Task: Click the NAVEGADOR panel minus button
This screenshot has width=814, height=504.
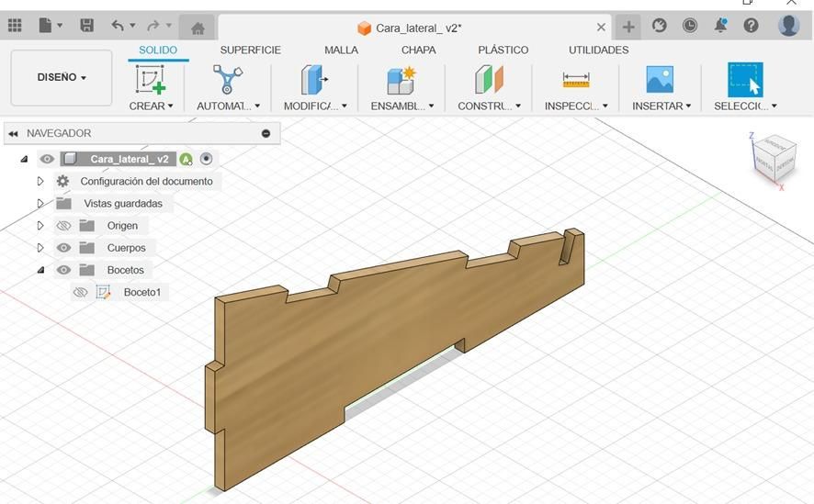Action: [x=266, y=133]
